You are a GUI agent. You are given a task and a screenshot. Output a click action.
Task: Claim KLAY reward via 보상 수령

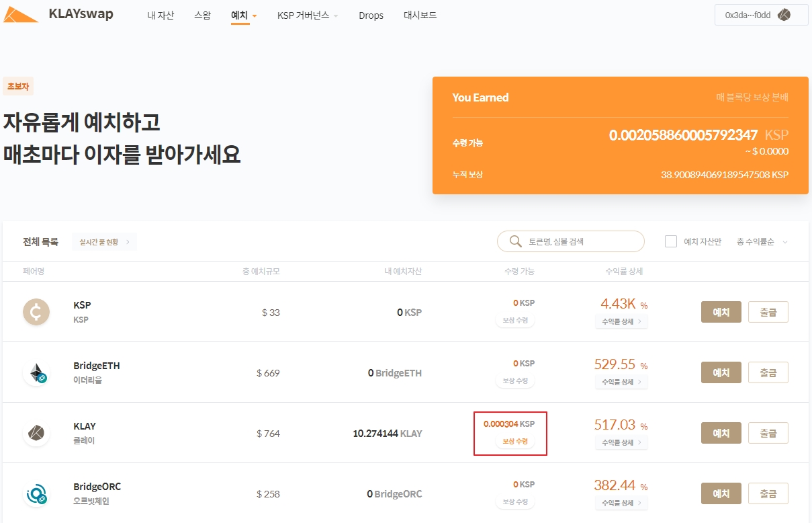[x=515, y=442]
